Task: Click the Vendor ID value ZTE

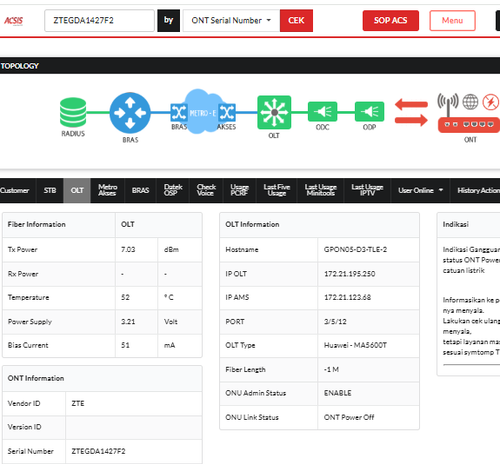Action: click(78, 404)
